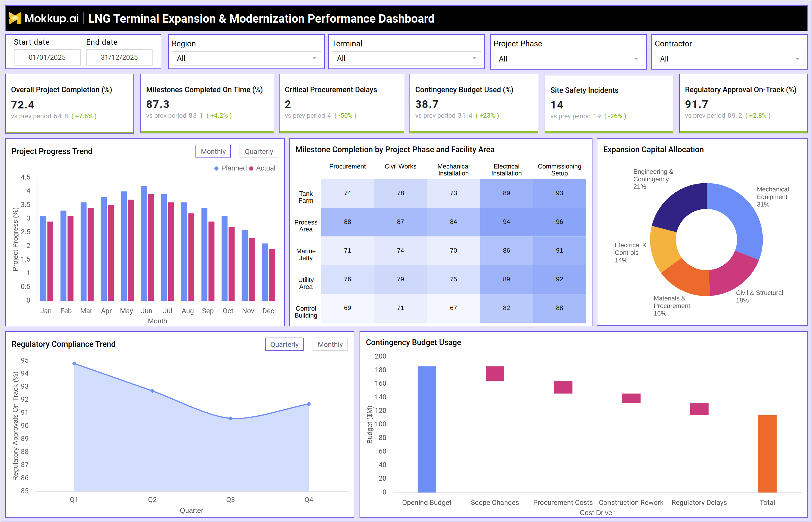The width and height of the screenshot is (812, 522).
Task: Expand the Region dropdown
Action: 246,58
